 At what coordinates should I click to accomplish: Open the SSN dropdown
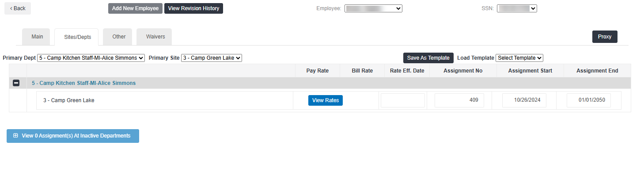[x=516, y=8]
